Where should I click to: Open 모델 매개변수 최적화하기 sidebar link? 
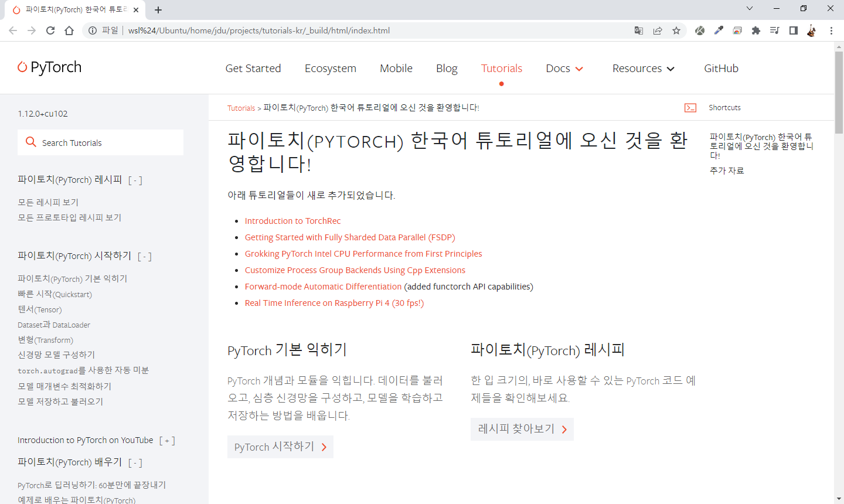pyautogui.click(x=64, y=386)
